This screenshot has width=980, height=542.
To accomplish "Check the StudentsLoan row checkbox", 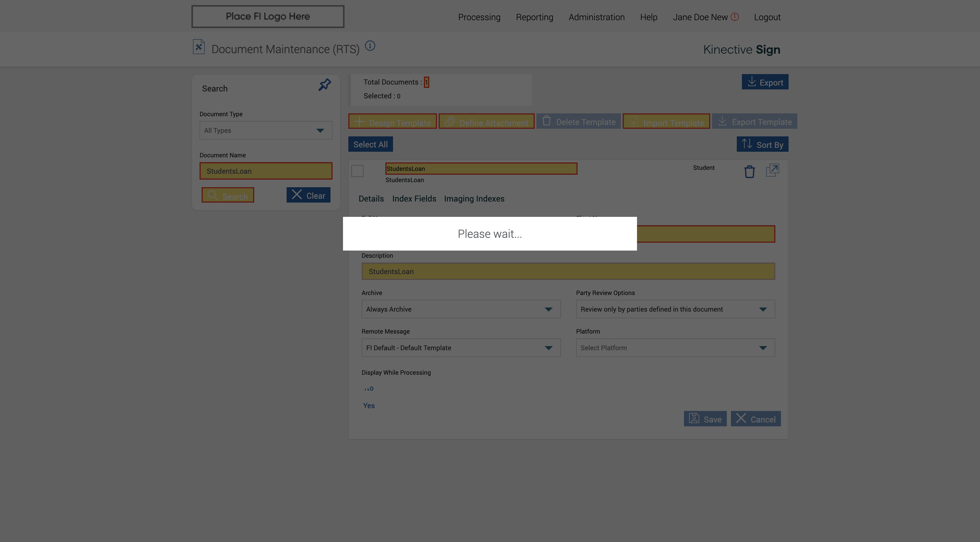I will [357, 171].
